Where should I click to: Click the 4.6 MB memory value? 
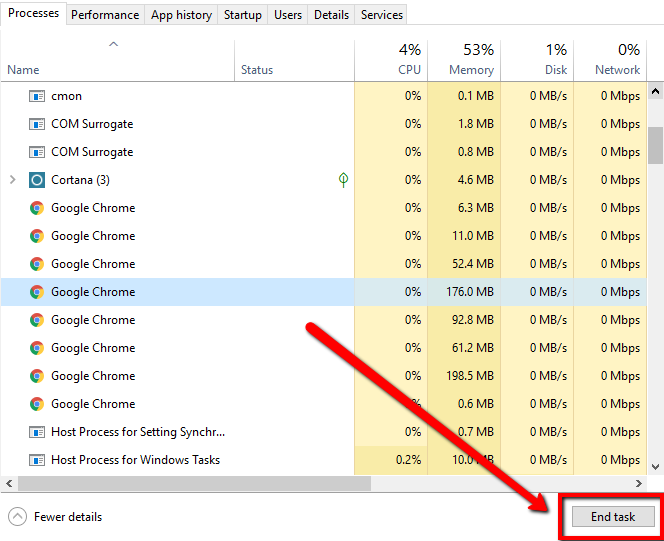[x=476, y=180]
